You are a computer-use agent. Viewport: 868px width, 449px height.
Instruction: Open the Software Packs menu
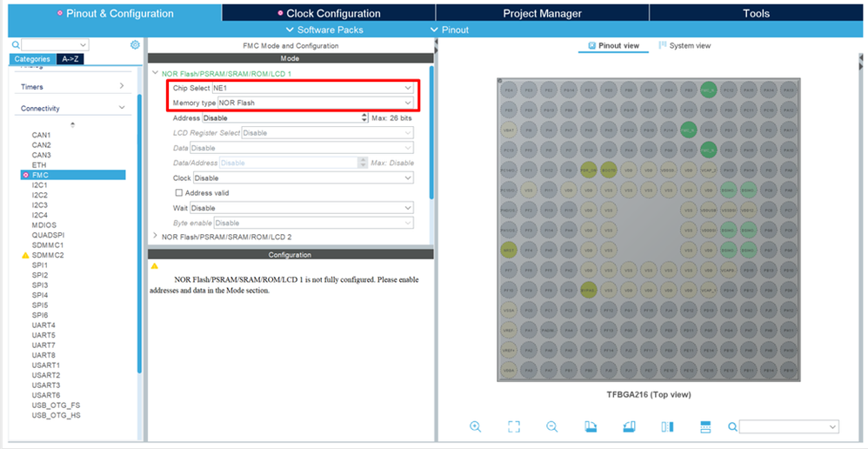(x=325, y=30)
